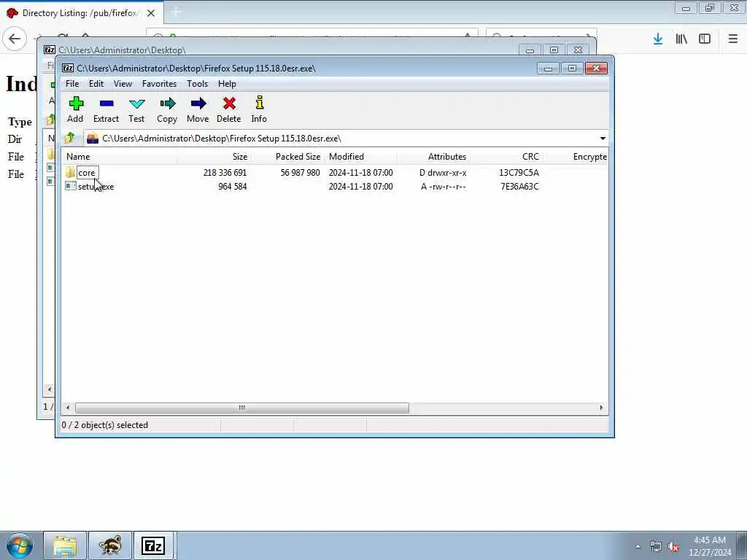This screenshot has height=560, width=747.
Task: Open Firefox library icon
Action: (681, 39)
